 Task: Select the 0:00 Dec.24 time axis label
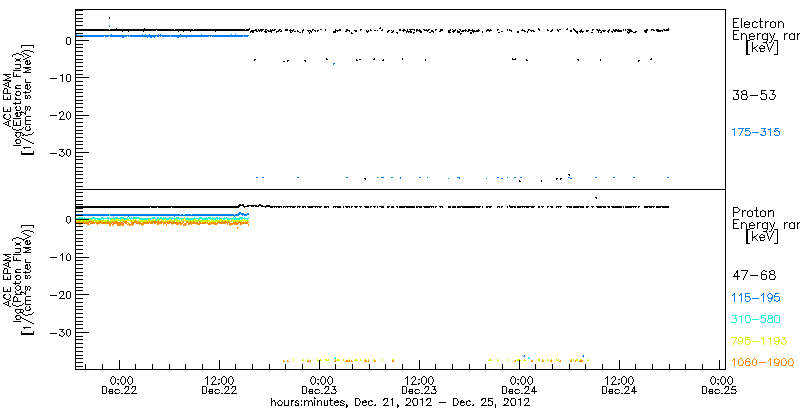click(519, 385)
